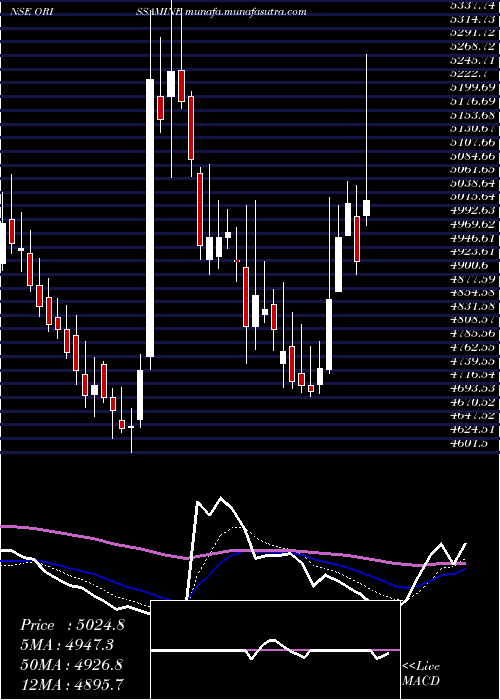The image size is (500, 700).
Task: Click the 4900.6 price axis label
Action: click(x=467, y=266)
